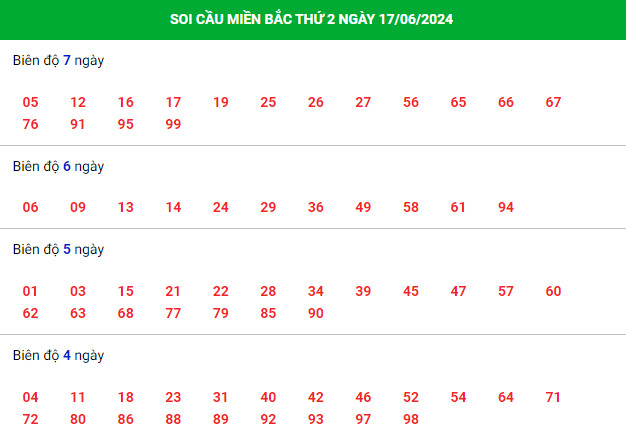Image resolution: width=626 pixels, height=439 pixels.
Task: Open the 'Biên độ 6 ngày' heading
Action: 58,166
